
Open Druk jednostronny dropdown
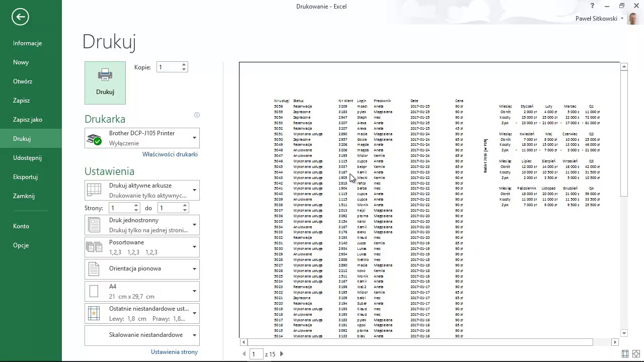click(x=142, y=225)
